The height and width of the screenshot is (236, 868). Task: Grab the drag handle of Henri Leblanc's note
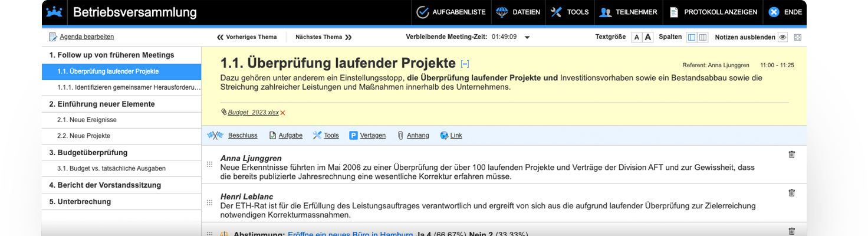[209, 202]
